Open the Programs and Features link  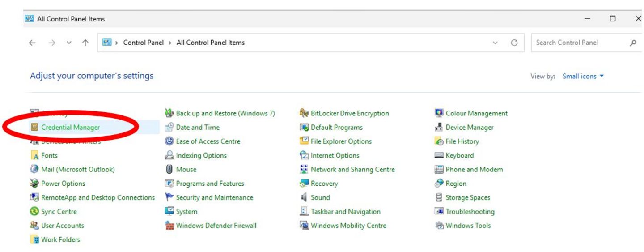pos(210,184)
